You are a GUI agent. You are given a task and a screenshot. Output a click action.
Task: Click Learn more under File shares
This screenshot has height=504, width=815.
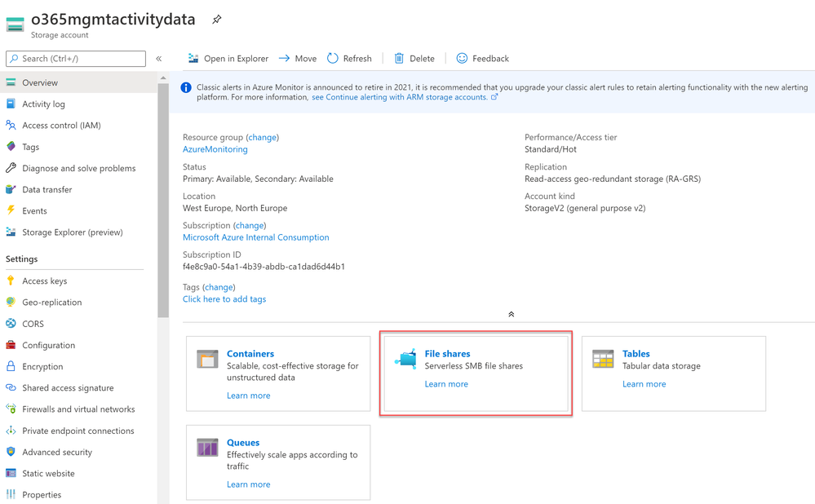coord(446,384)
